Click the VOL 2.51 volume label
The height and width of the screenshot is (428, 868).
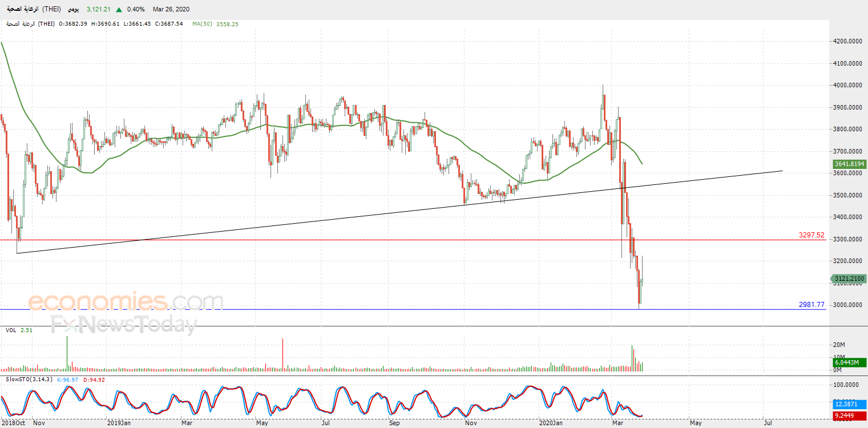coord(19,330)
